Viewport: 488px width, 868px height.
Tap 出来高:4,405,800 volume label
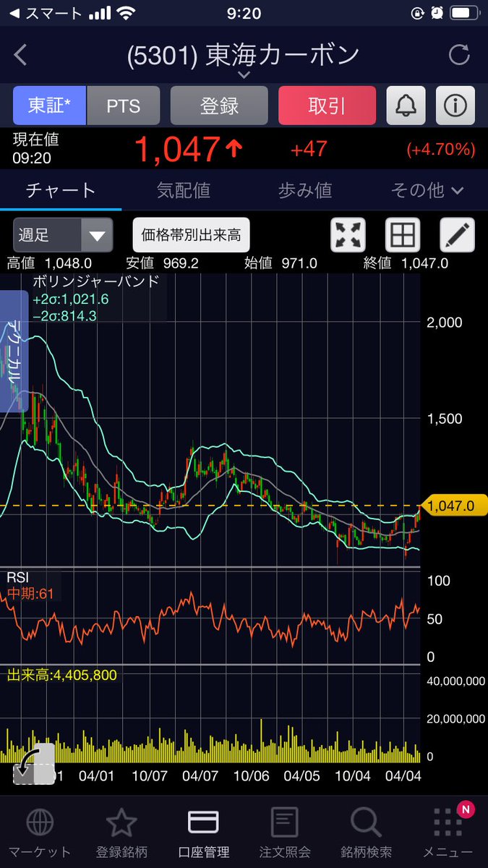pos(61,675)
